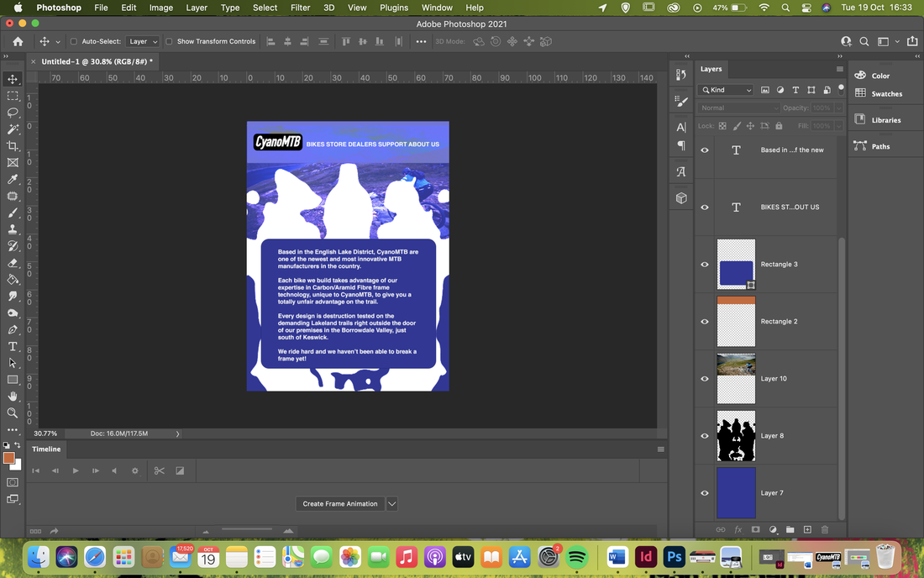Enable the Auto-Select checkbox
Screen dimensions: 924x578
tap(74, 41)
